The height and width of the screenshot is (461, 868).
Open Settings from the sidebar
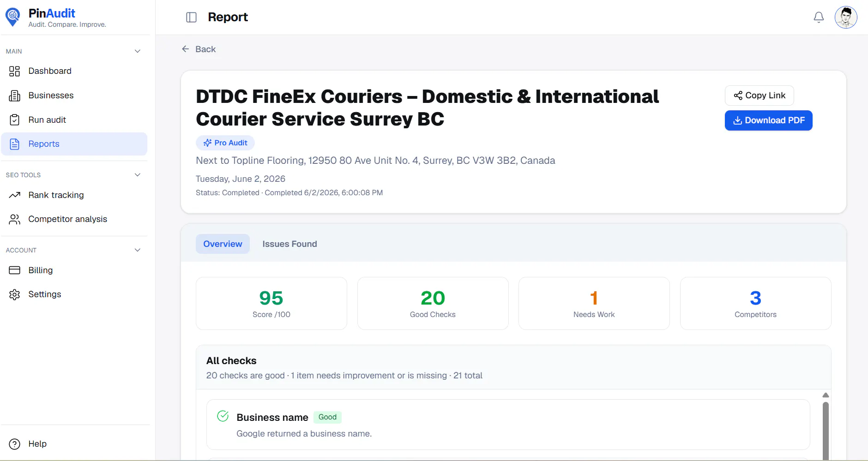point(74,294)
